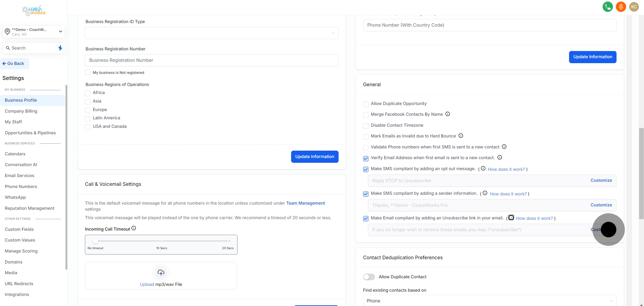Image resolution: width=644 pixels, height=306 pixels.
Task: Enable the Allow Duplicate Contact toggle
Action: tap(369, 277)
